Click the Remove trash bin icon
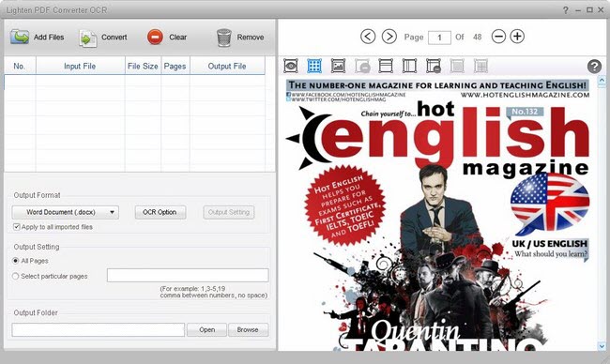Viewport: 610px width, 364px height. [x=224, y=38]
